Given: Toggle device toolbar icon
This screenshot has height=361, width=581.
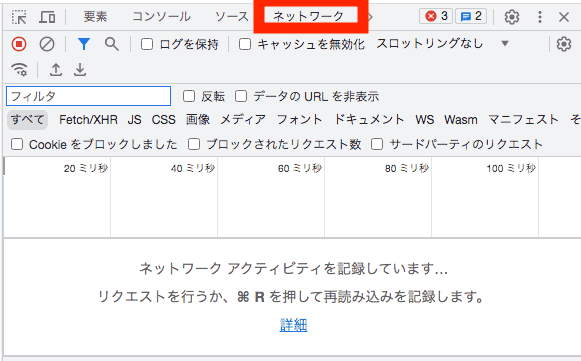Looking at the screenshot, I should click(47, 17).
